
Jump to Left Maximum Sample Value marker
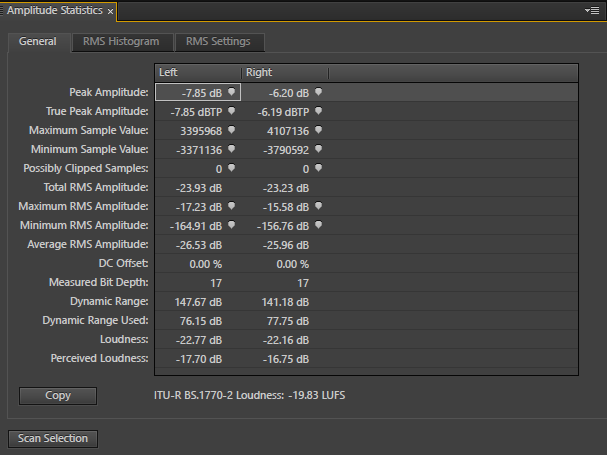coord(231,130)
